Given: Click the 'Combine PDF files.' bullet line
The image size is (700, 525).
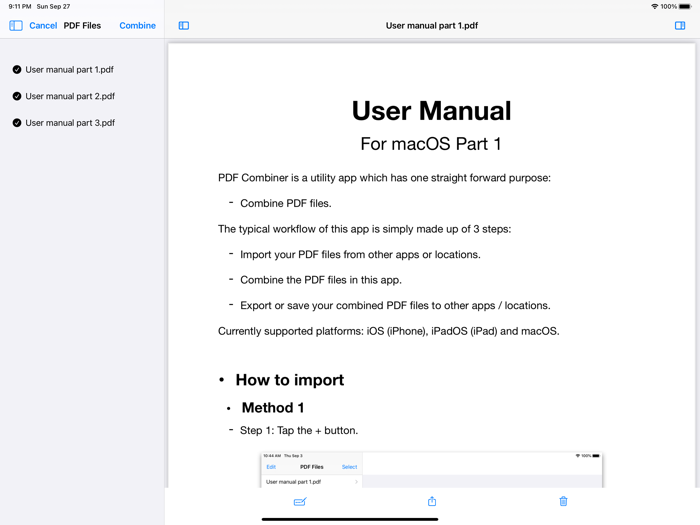Looking at the screenshot, I should (286, 204).
